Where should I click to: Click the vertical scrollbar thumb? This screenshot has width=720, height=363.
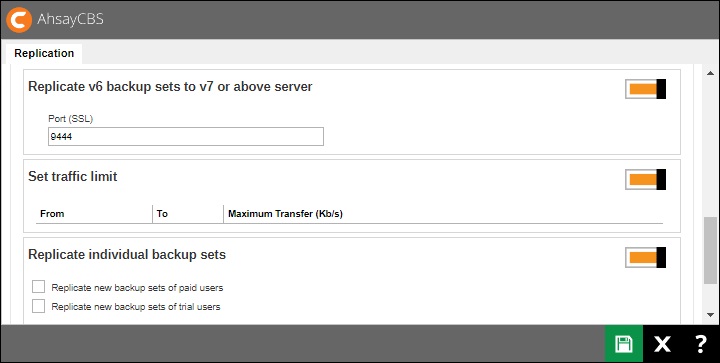pyautogui.click(x=710, y=251)
